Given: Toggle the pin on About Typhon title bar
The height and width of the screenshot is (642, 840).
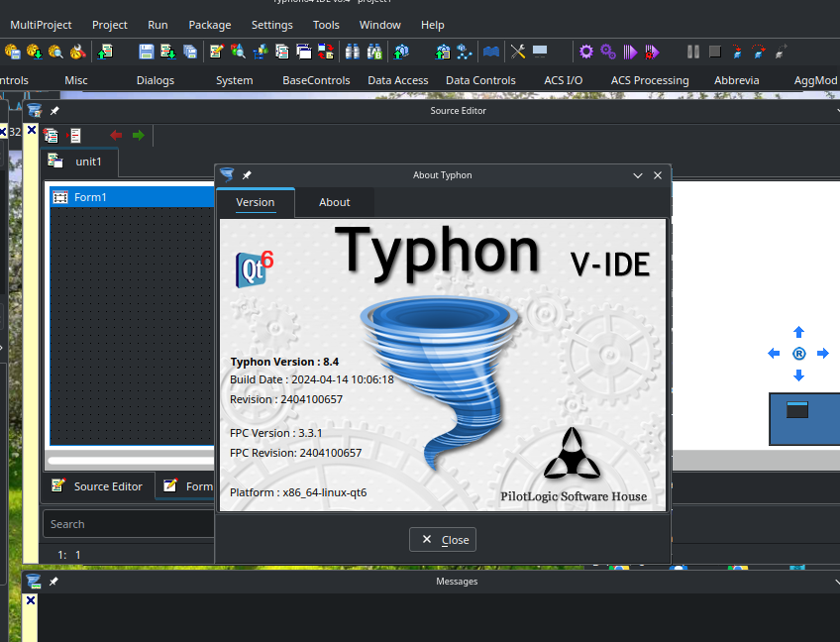Looking at the screenshot, I should (247, 175).
